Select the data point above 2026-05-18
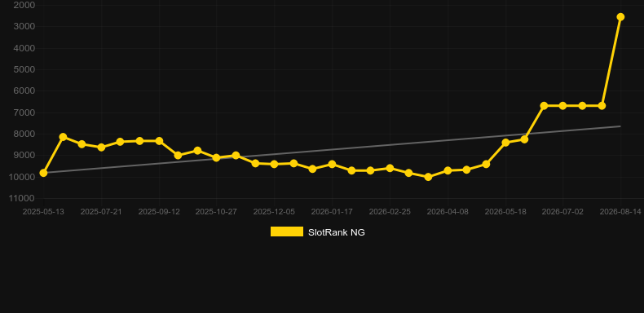644x313 pixels. (x=505, y=143)
